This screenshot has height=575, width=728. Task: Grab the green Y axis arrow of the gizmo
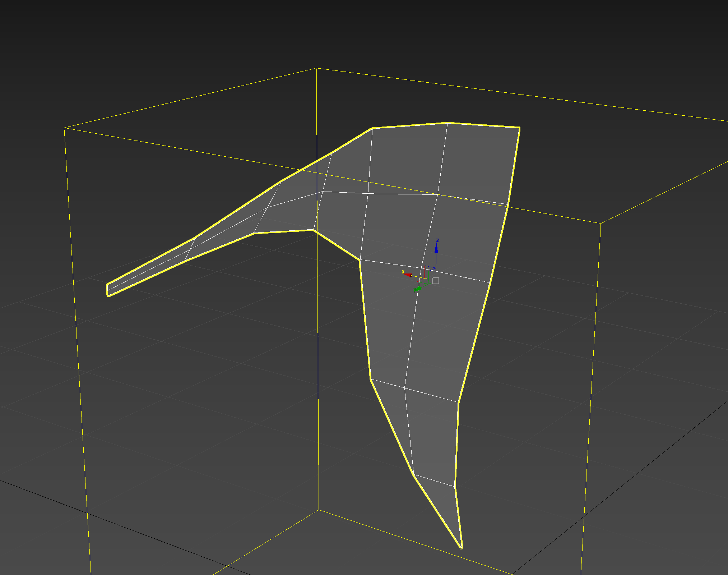tap(418, 289)
